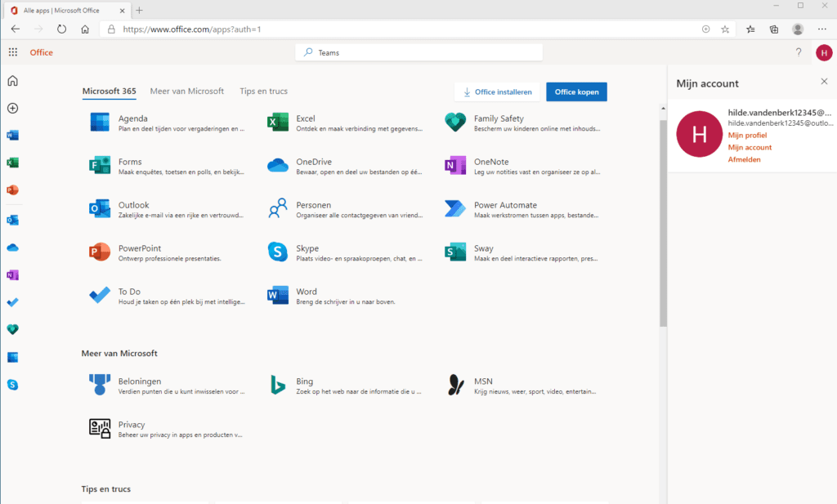
Task: Launch the Power Automate app tile
Action: pos(522,209)
